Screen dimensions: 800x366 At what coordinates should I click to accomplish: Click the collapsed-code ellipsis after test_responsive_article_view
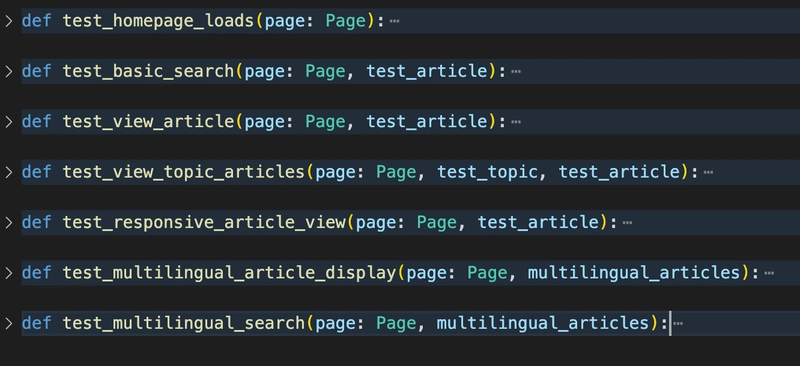pyautogui.click(x=628, y=223)
